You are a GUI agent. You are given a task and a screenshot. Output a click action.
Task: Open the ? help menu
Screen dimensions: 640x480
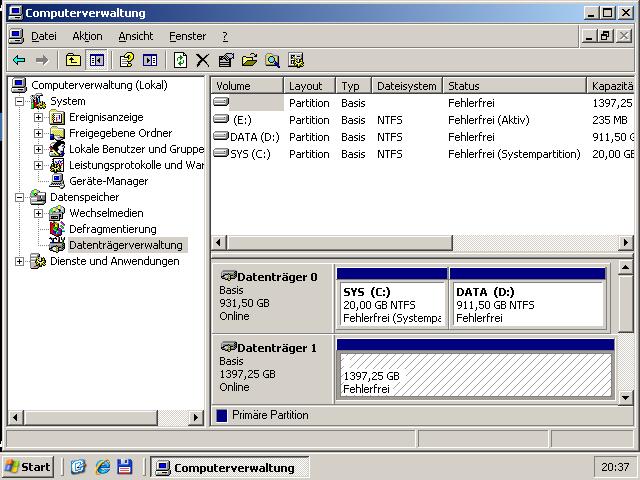coord(225,36)
